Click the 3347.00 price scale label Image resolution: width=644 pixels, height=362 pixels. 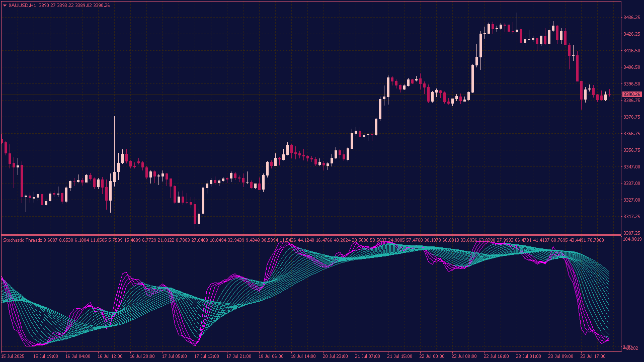(631, 167)
